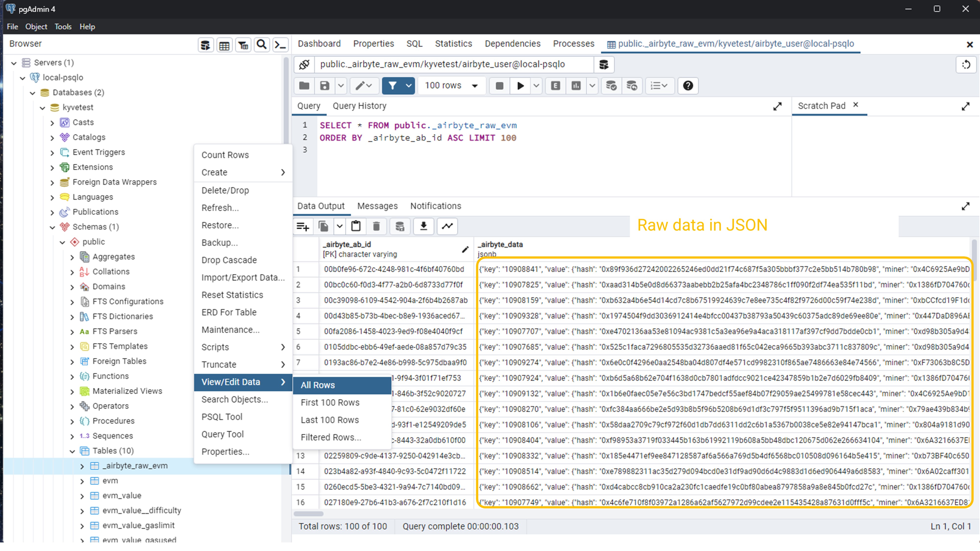Click the Explain query button
This screenshot has width=980, height=551.
point(555,85)
